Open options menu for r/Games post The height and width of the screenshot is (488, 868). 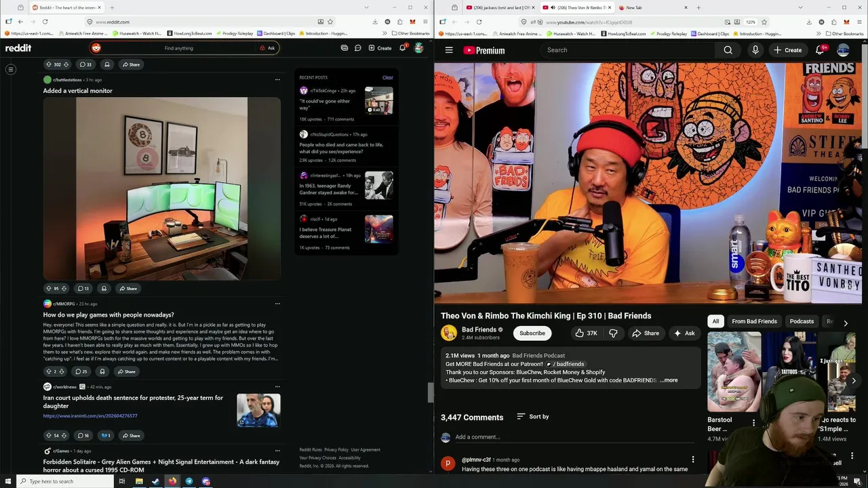(277, 451)
